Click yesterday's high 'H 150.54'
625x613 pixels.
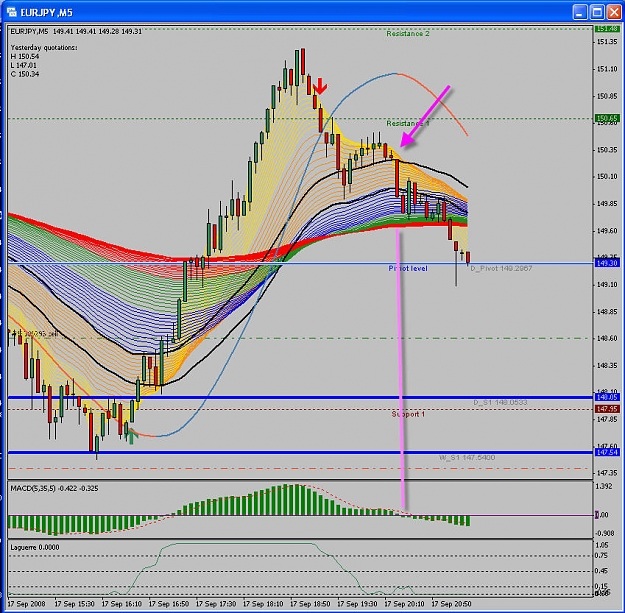(x=25, y=57)
